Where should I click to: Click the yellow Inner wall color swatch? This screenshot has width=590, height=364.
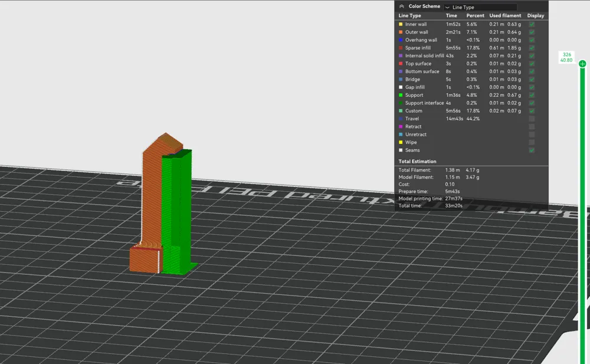[x=401, y=24]
